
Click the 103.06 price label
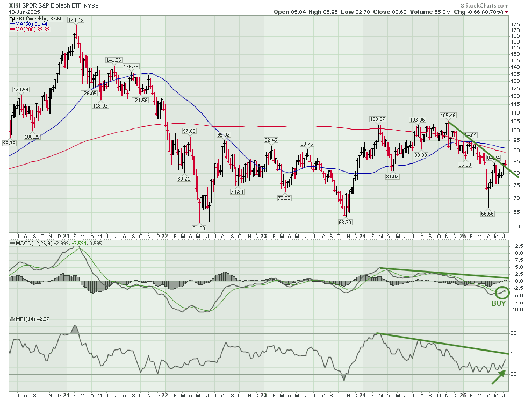[418, 119]
